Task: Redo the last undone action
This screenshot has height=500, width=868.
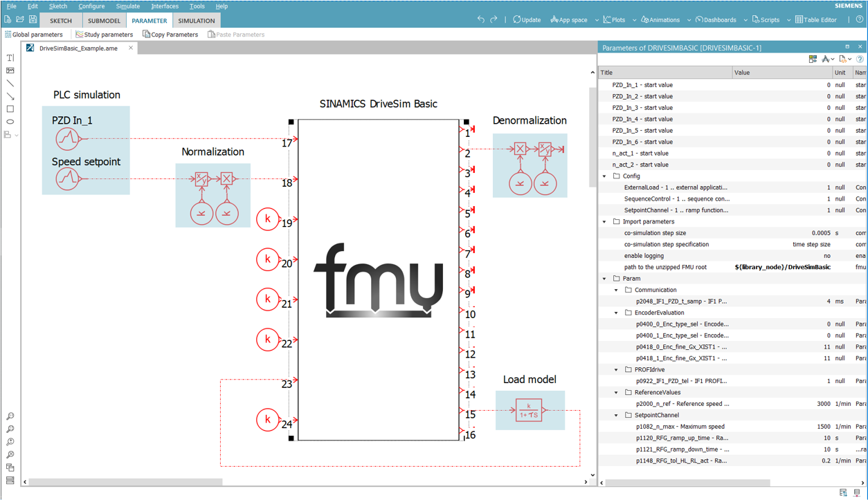Action: 494,20
